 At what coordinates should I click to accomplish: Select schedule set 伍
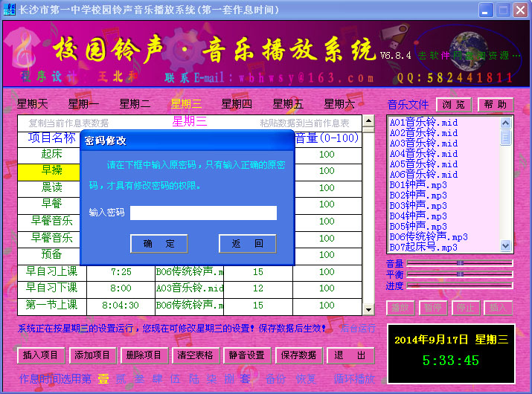click(175, 378)
